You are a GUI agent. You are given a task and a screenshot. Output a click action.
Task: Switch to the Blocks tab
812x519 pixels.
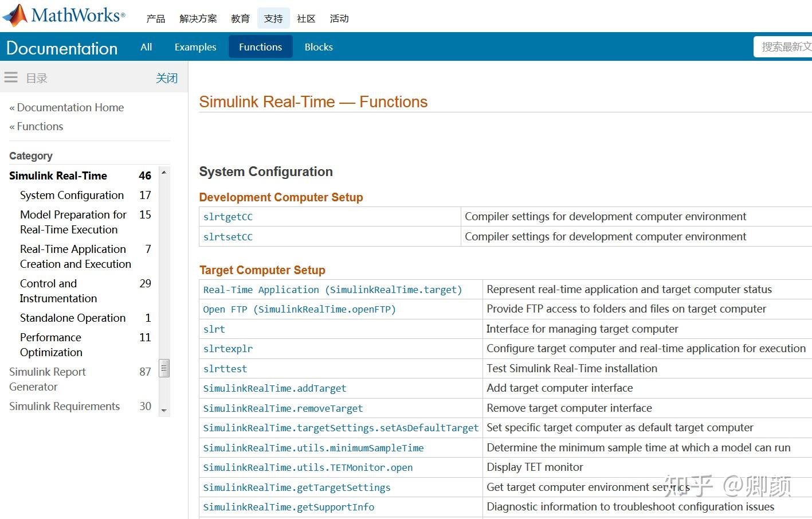(319, 47)
